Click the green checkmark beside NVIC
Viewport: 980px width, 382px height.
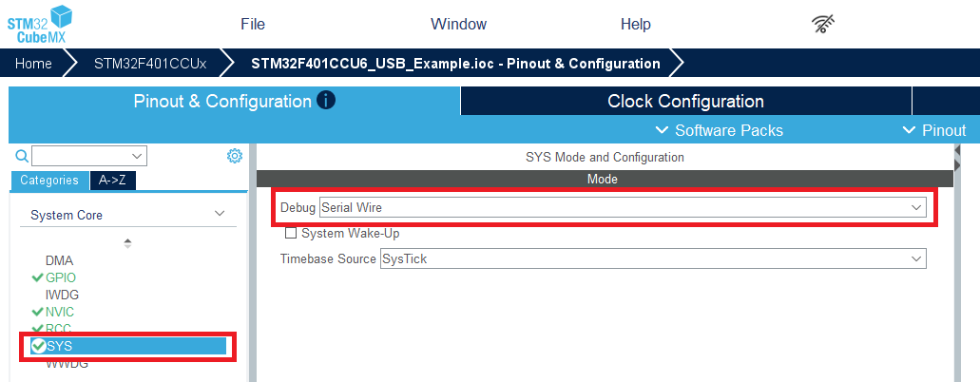point(37,312)
